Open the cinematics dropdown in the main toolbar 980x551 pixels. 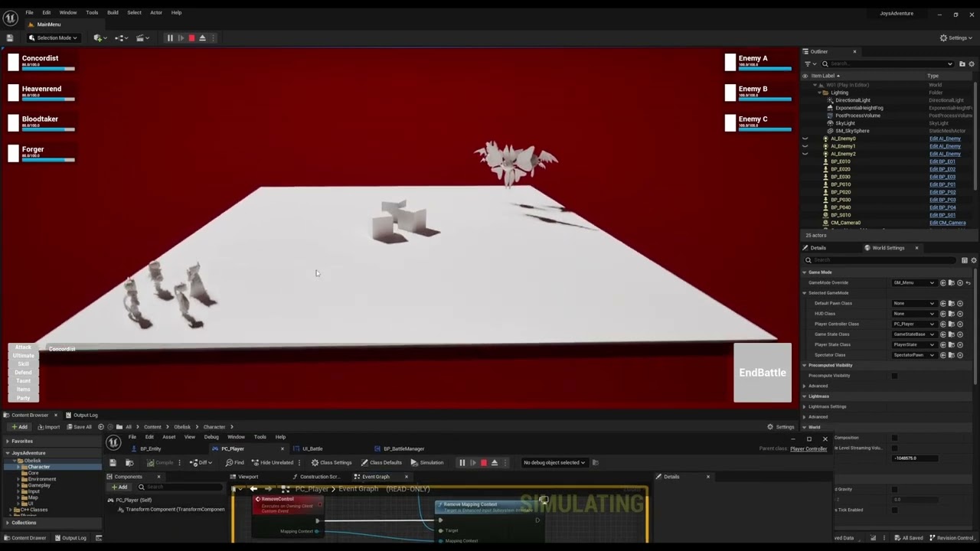[x=142, y=37]
